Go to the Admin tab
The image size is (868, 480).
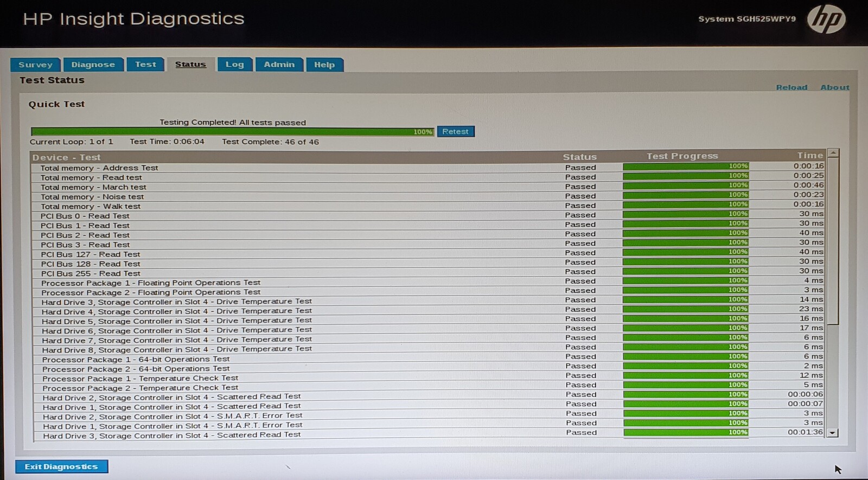tap(279, 65)
